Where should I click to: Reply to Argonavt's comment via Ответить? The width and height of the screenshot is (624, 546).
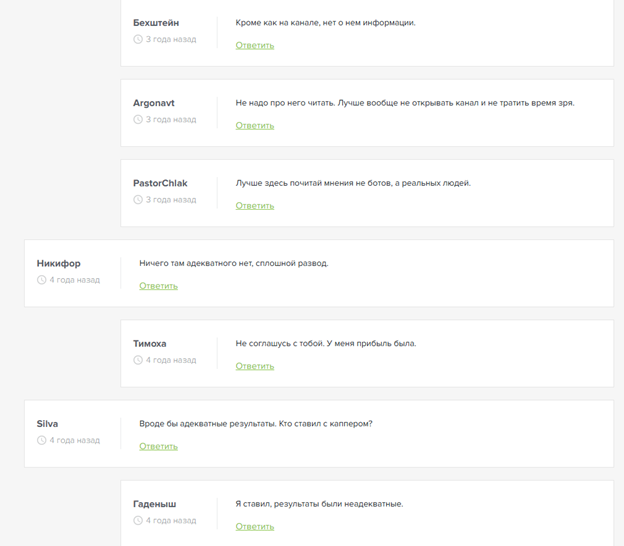click(x=255, y=126)
